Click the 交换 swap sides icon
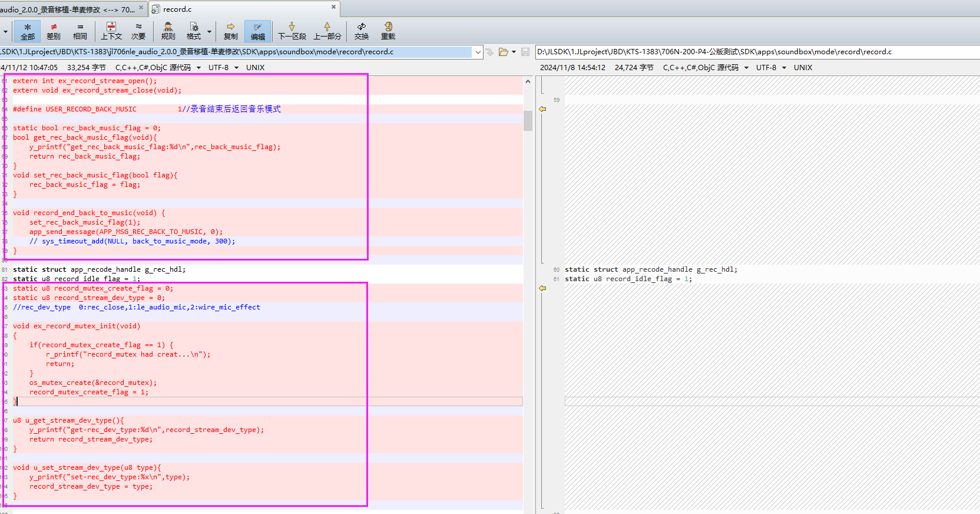Screen dimensions: 980x514 [x=362, y=31]
